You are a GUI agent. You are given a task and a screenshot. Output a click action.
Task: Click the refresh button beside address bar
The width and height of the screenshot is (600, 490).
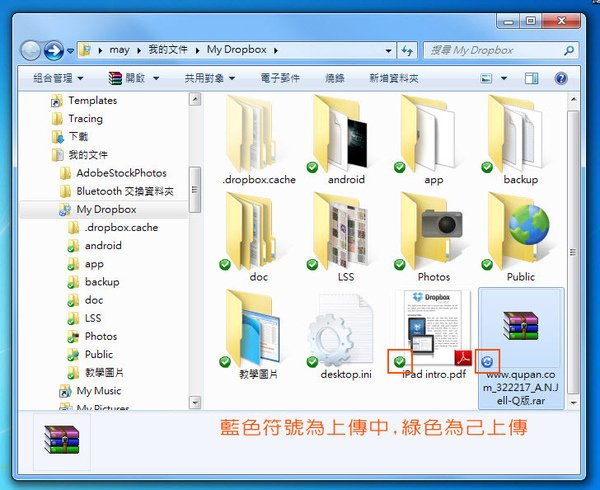pyautogui.click(x=407, y=50)
